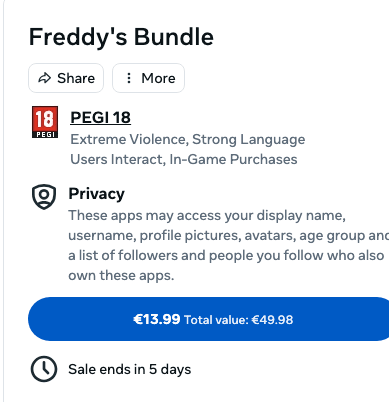Click the More label text
The width and height of the screenshot is (389, 402).
pos(158,78)
